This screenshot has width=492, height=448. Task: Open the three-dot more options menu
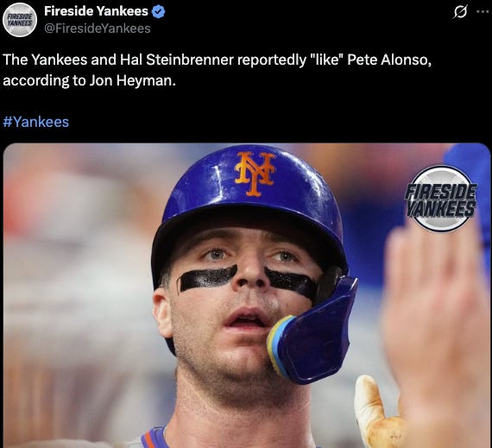click(484, 12)
